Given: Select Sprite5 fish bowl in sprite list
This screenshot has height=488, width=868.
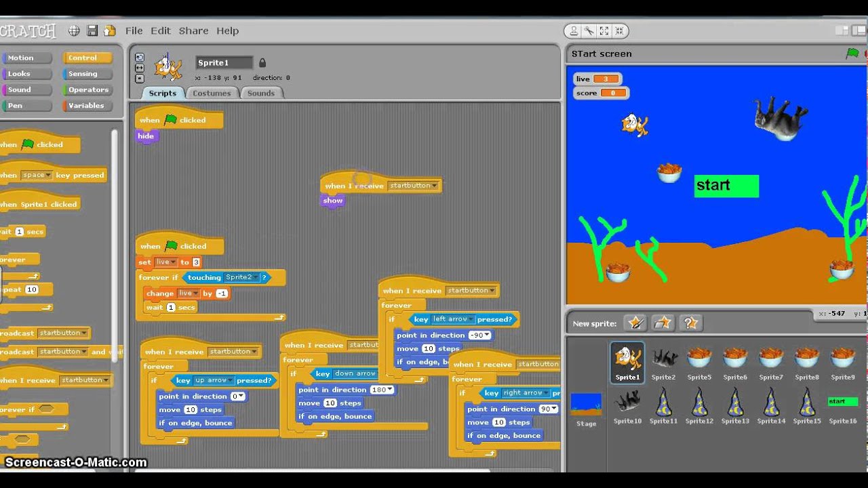Looking at the screenshot, I should (x=699, y=363).
